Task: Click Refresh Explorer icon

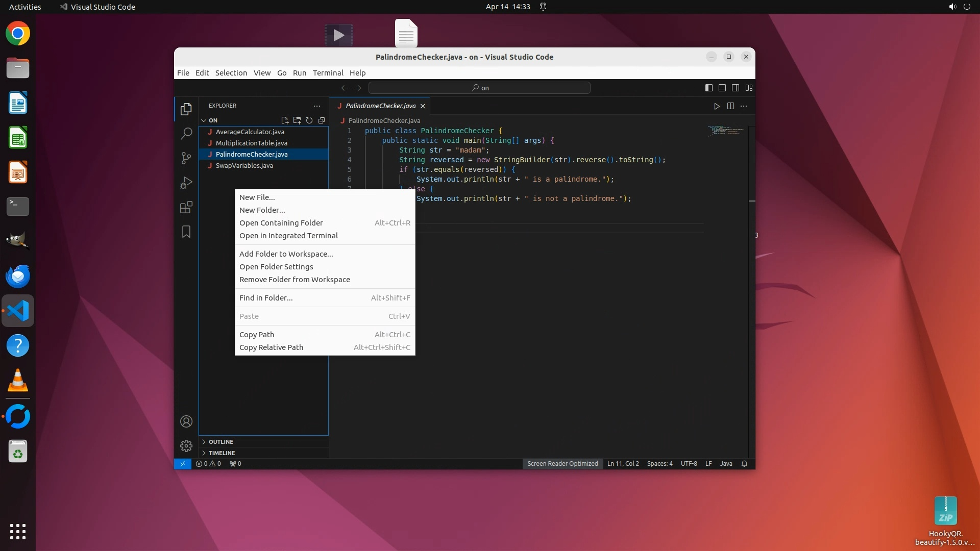Action: click(x=309, y=120)
